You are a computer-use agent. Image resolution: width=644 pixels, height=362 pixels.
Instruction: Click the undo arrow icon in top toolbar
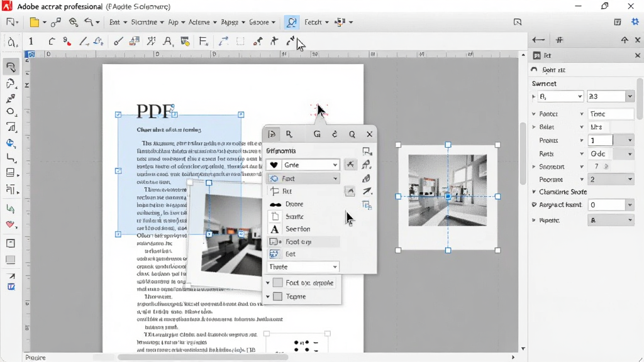88,22
